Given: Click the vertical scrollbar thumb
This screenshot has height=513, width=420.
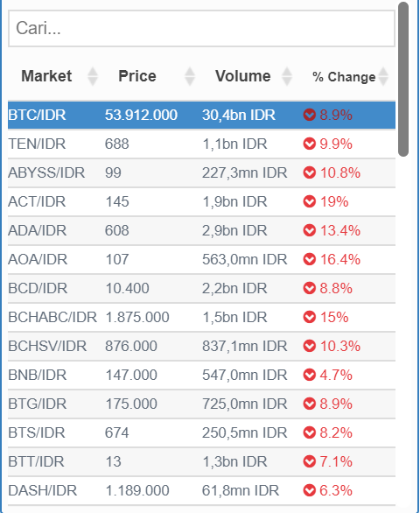Looking at the screenshot, I should 403,79.
